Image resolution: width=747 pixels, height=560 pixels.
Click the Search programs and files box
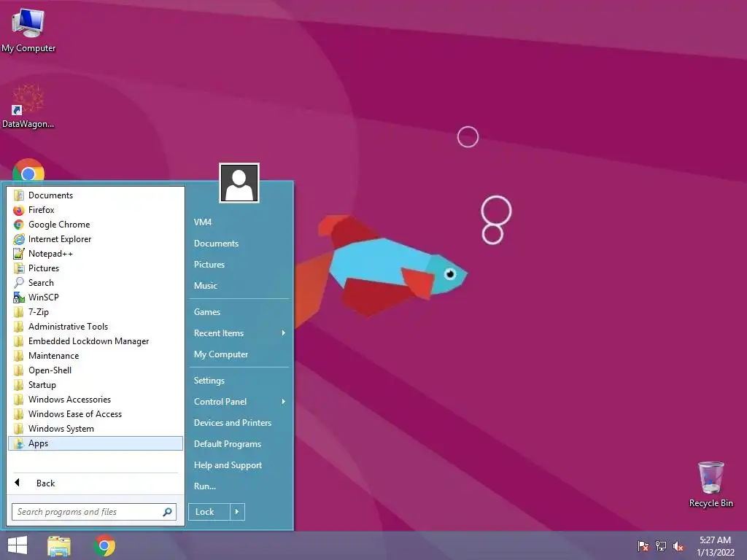click(x=94, y=512)
